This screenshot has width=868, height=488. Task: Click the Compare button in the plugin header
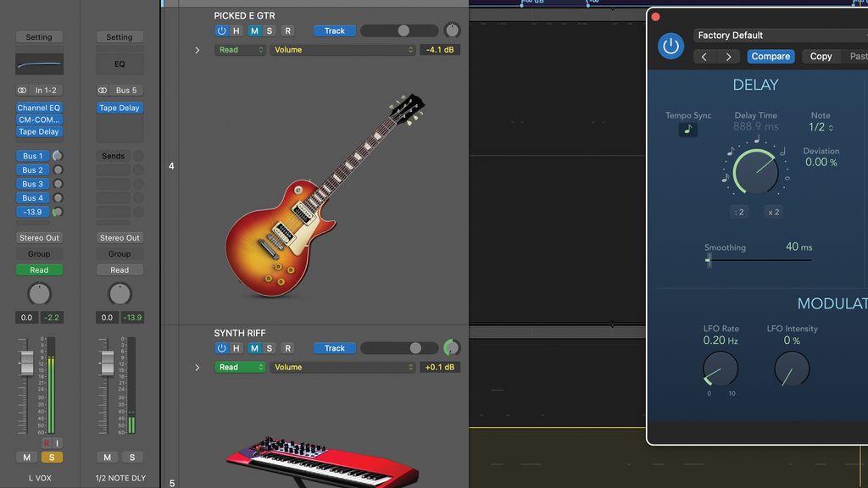coord(770,56)
